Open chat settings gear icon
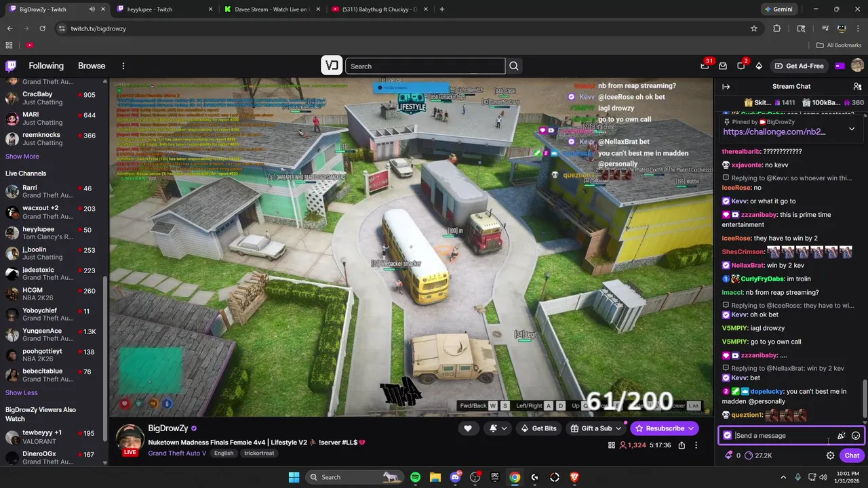 coord(830,455)
